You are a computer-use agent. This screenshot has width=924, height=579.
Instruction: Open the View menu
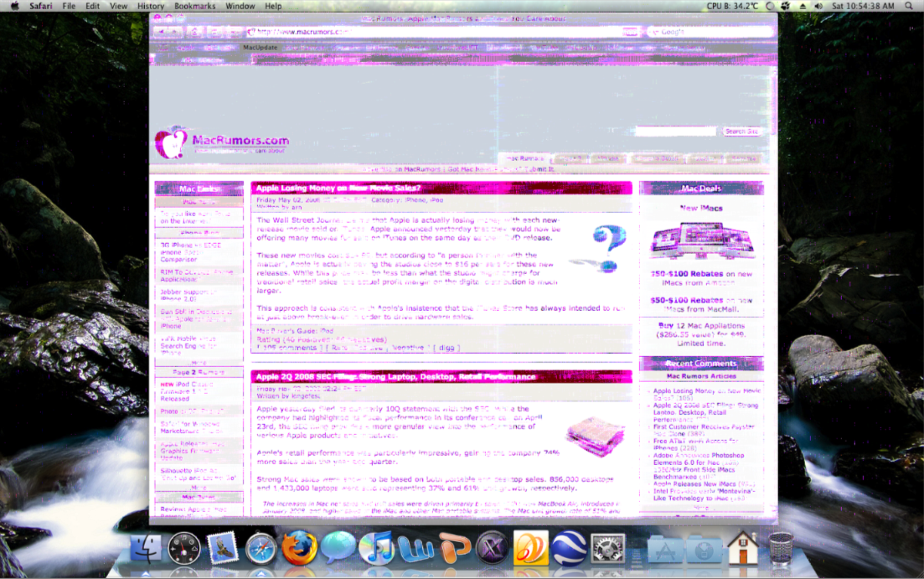(x=118, y=6)
